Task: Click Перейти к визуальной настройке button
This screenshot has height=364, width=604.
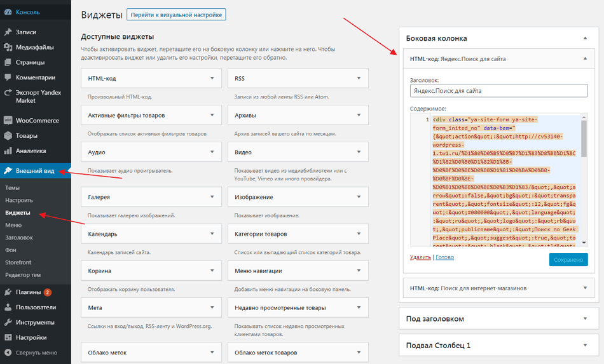Action: click(176, 14)
